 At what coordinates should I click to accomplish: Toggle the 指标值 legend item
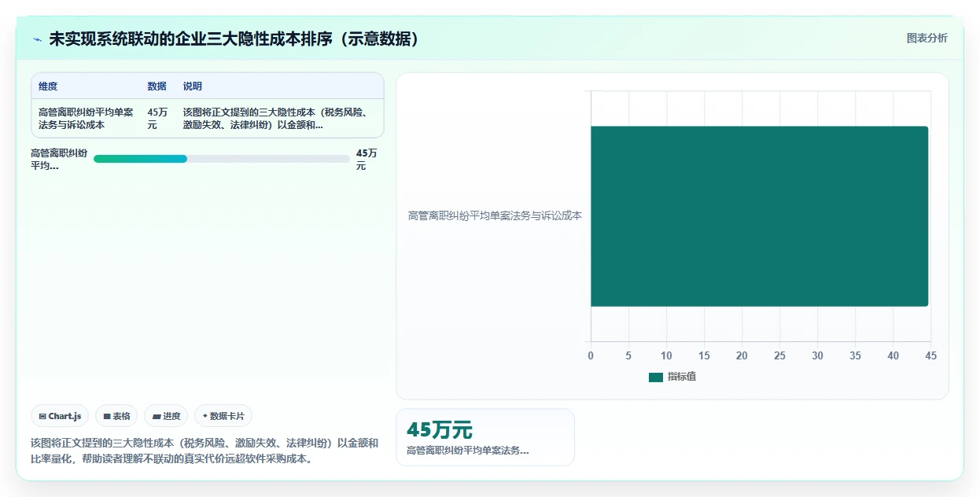672,377
